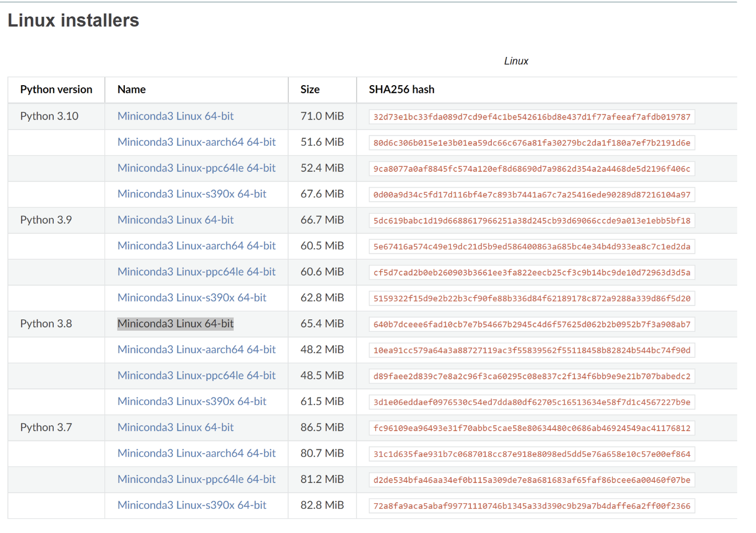Download Python 3.7 Linux-aarch64 64-bit installer

[196, 454]
